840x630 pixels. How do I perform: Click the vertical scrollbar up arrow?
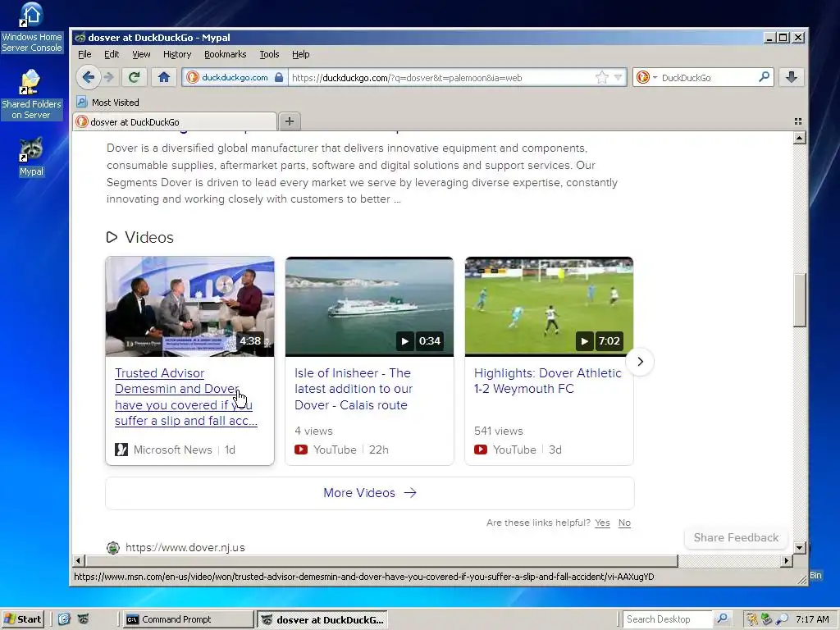point(799,138)
